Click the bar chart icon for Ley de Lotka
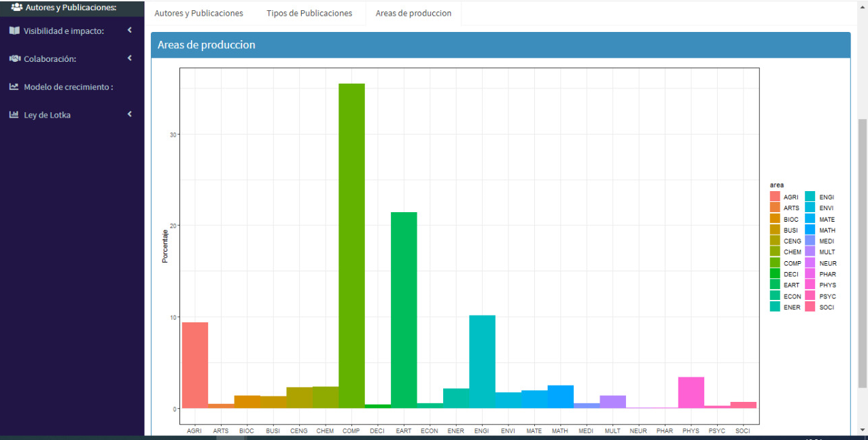 pos(14,115)
